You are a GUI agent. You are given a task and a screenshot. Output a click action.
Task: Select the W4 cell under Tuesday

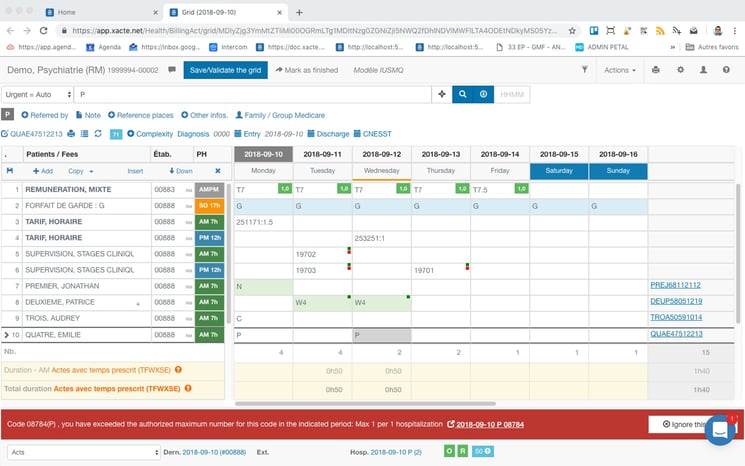pyautogui.click(x=323, y=303)
